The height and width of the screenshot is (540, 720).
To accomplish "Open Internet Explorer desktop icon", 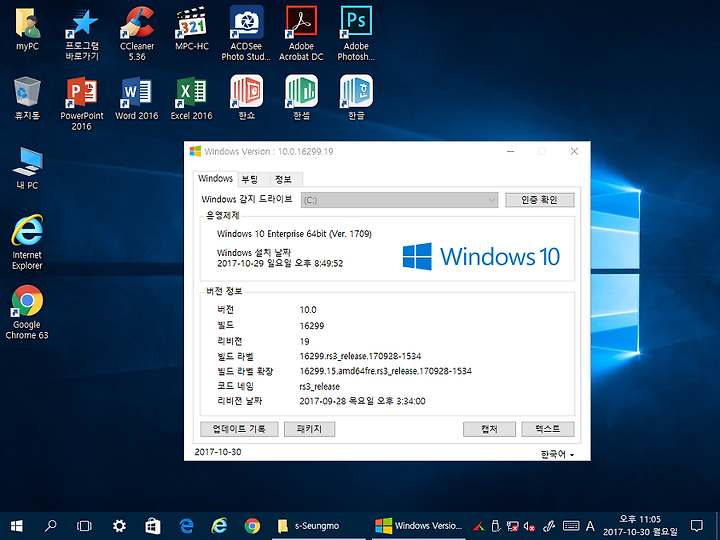I will click(x=27, y=242).
